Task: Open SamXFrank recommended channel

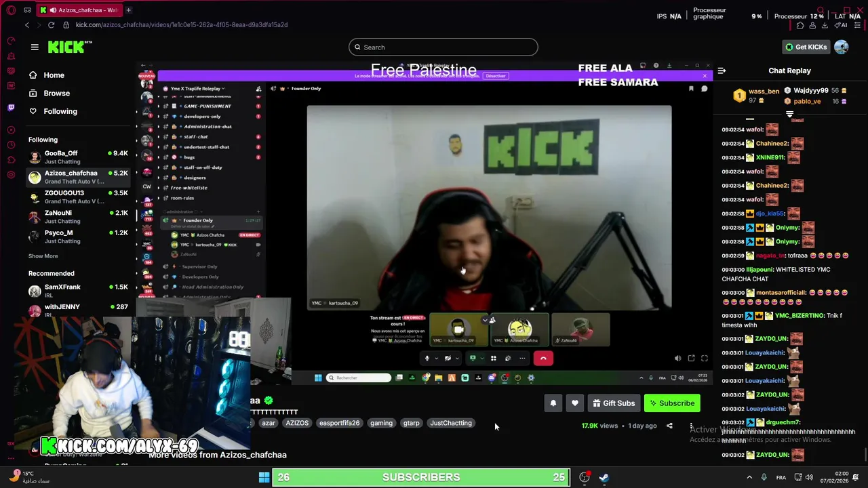Action: (78, 291)
